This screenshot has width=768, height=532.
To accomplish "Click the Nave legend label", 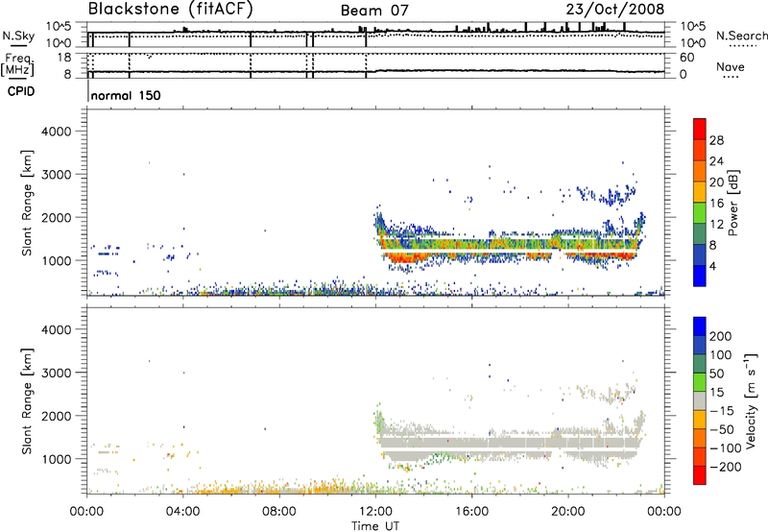I will [x=731, y=66].
